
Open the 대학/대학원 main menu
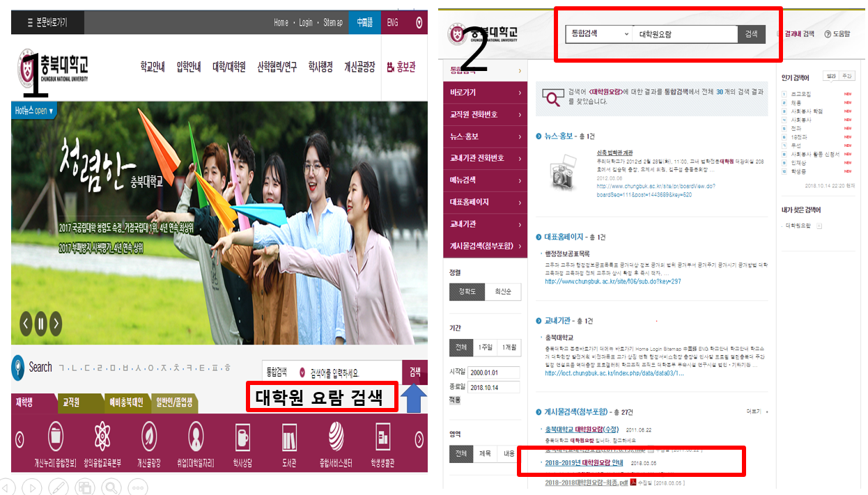[x=228, y=67]
